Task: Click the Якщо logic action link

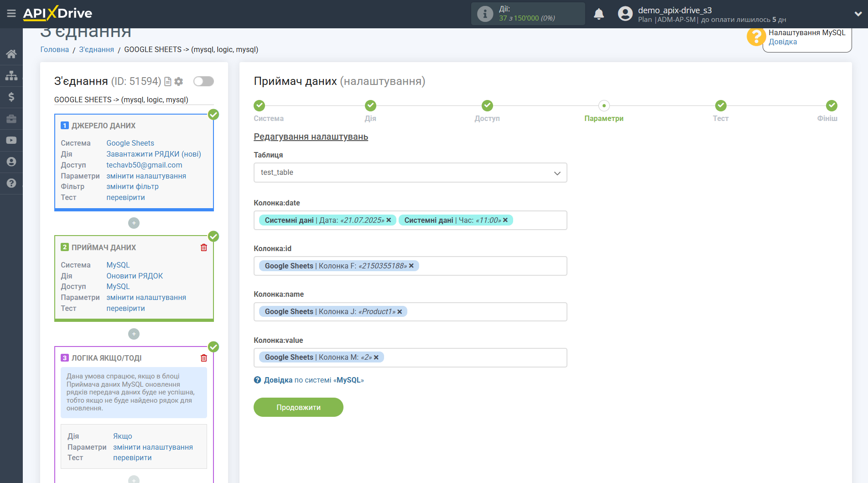Action: [x=123, y=436]
